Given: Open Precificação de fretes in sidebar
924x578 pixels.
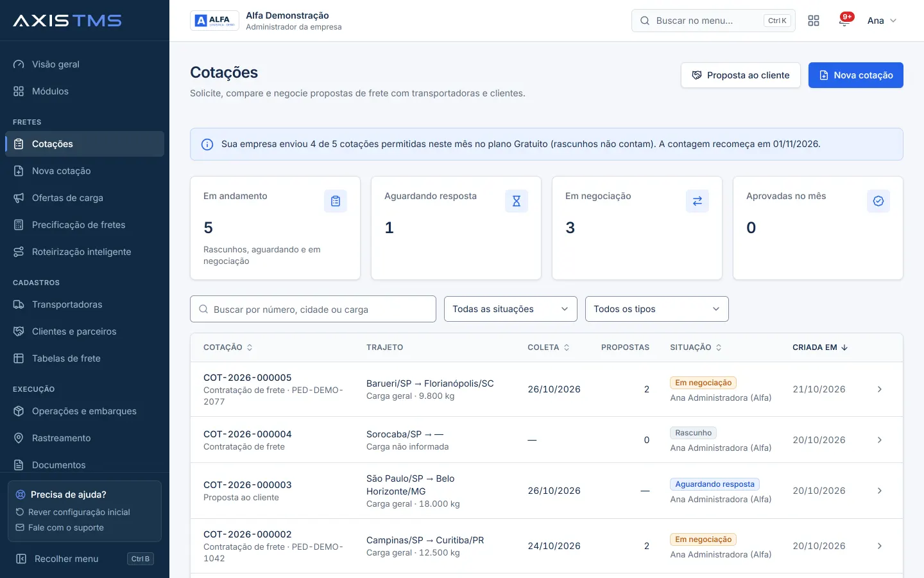Looking at the screenshot, I should click(85, 225).
